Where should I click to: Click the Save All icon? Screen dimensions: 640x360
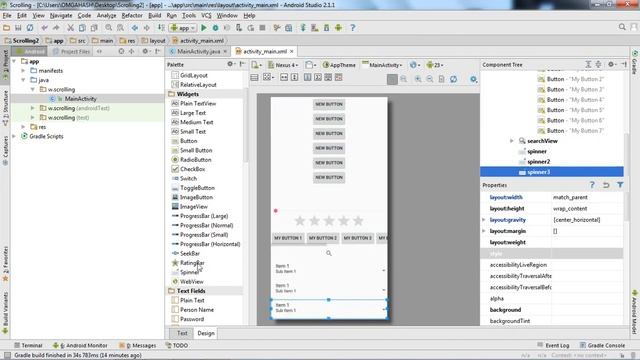pos(18,28)
